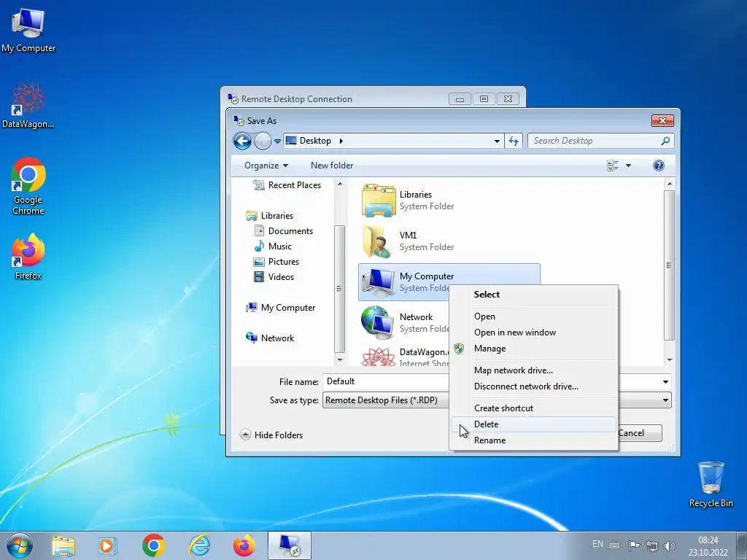The image size is (747, 560).
Task: Open Internet Explorer from taskbar
Action: tap(199, 545)
